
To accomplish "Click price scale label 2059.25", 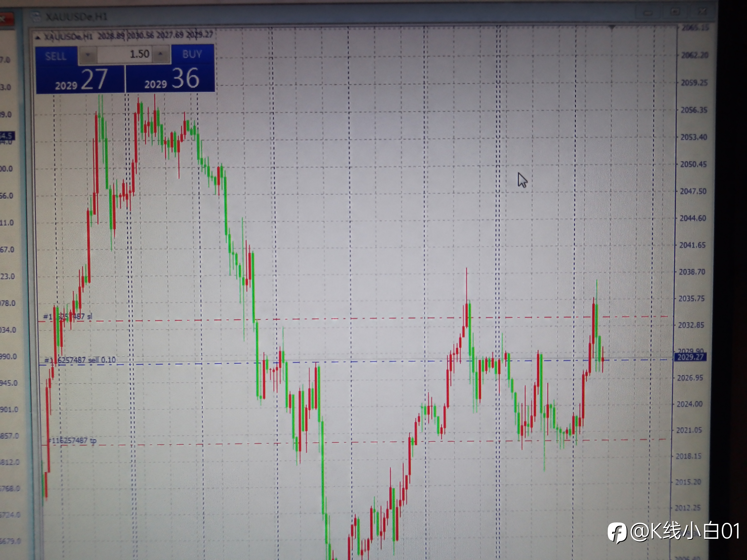I will 694,83.
